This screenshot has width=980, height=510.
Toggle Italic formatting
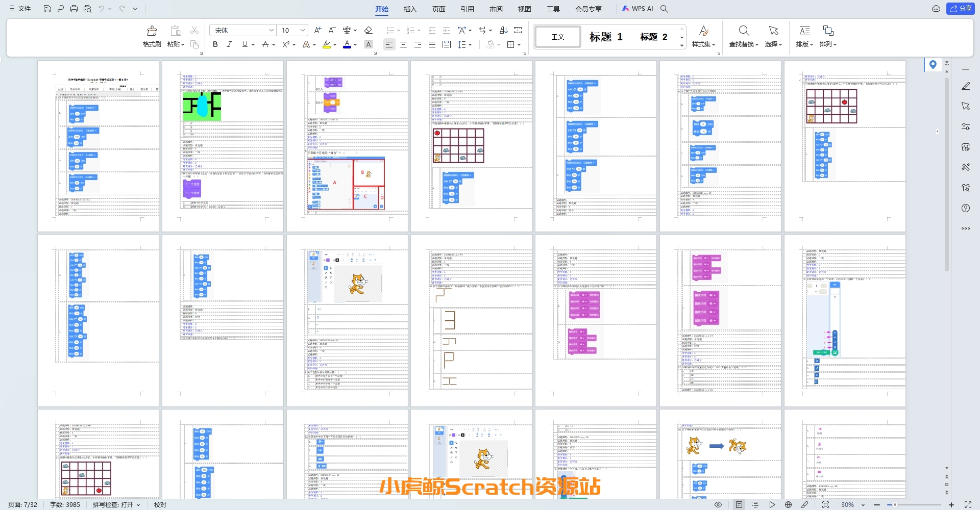(x=229, y=44)
